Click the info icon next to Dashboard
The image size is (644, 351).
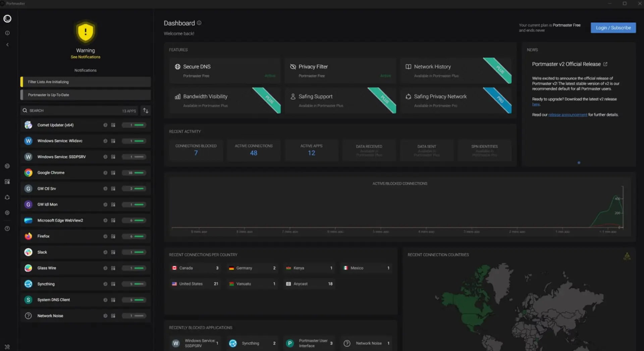click(x=199, y=23)
